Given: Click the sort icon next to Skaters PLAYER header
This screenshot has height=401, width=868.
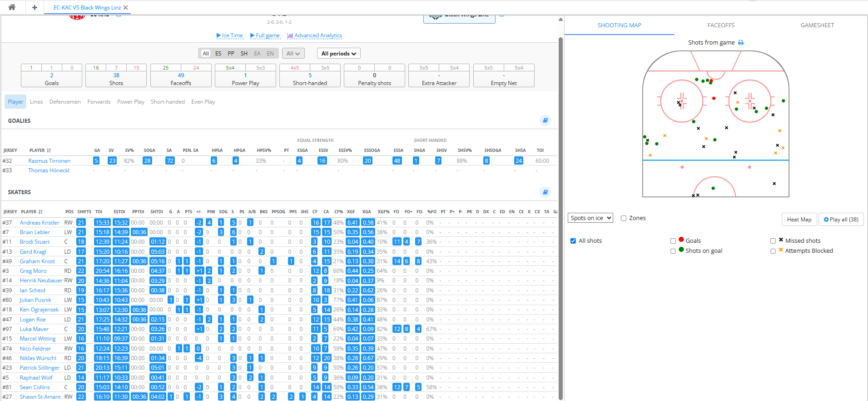Looking at the screenshot, I should 41,212.
